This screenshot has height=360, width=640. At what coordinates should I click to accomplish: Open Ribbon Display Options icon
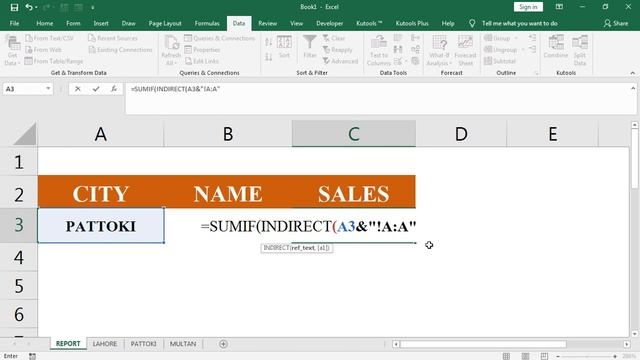(x=559, y=7)
